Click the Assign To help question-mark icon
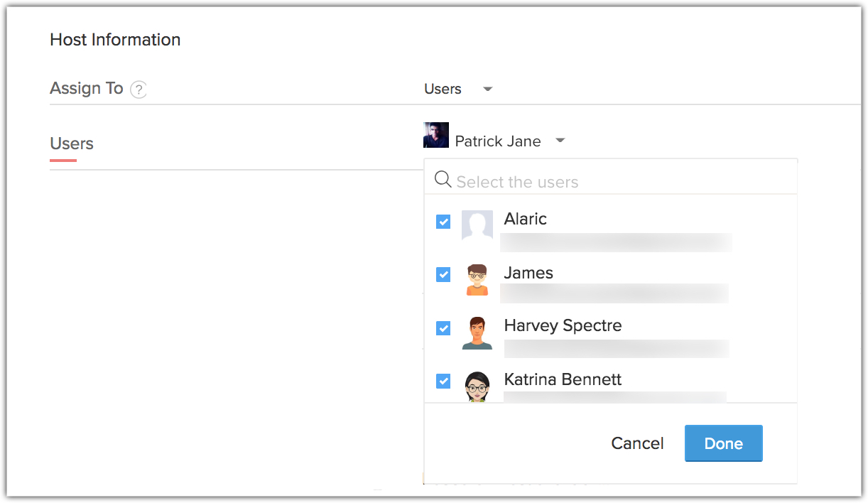 click(x=139, y=90)
